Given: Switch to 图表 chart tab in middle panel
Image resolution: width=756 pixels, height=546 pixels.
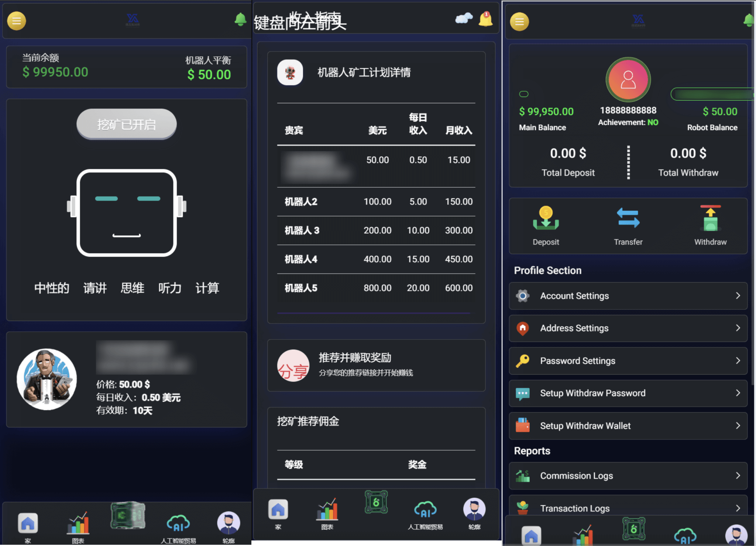Looking at the screenshot, I should pos(327,513).
